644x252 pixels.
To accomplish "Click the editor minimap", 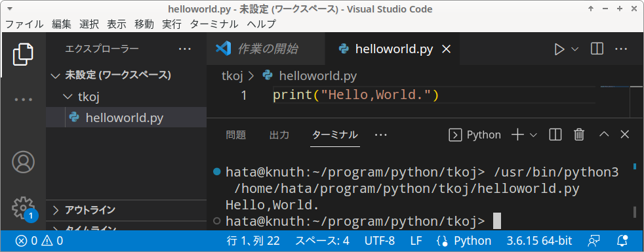I will 615,87.
